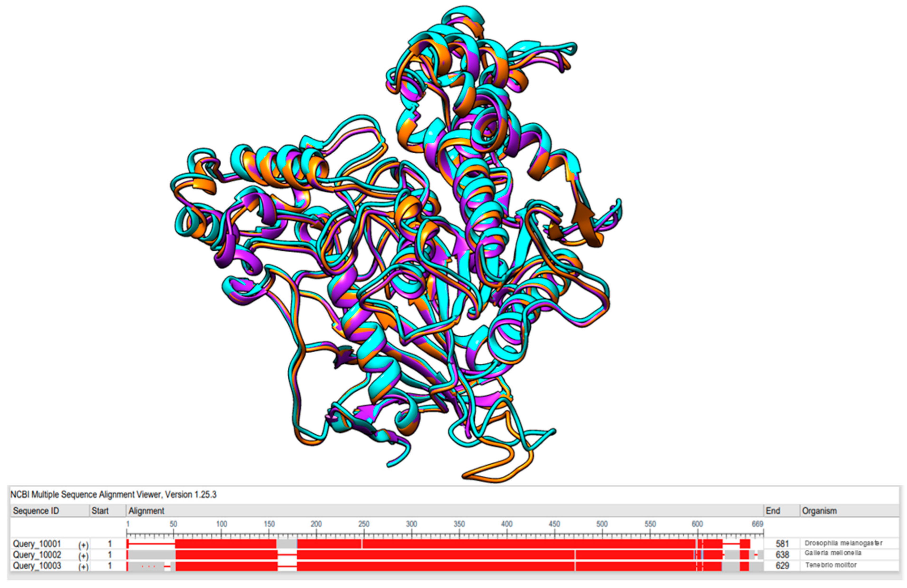Image resolution: width=907 pixels, height=588 pixels.
Task: Select the Query_10001 sequence row
Action: point(37,543)
